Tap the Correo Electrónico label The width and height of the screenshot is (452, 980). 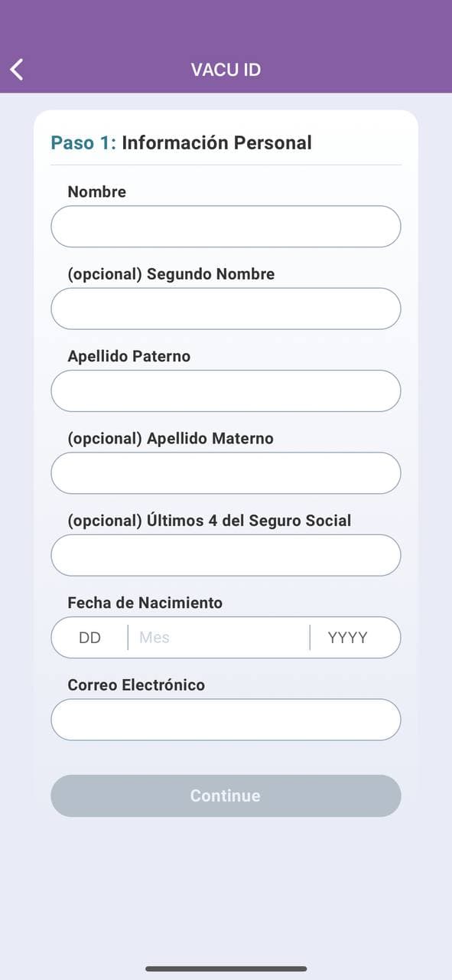click(135, 684)
